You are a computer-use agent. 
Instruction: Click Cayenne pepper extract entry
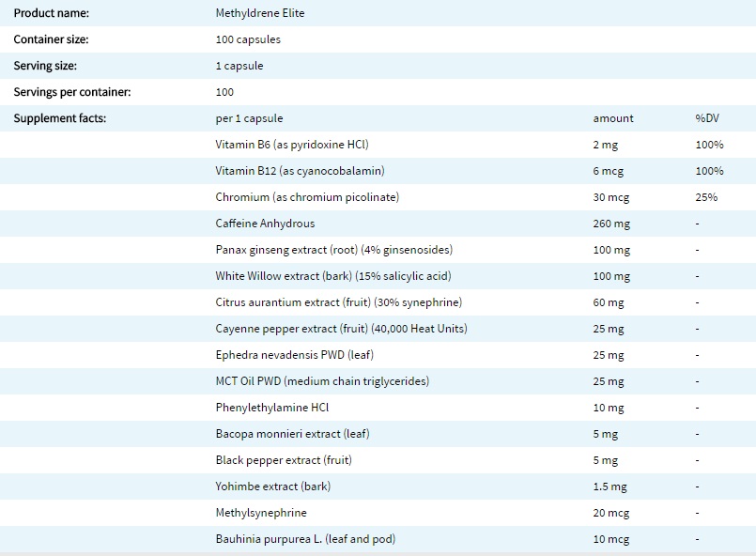[341, 329]
